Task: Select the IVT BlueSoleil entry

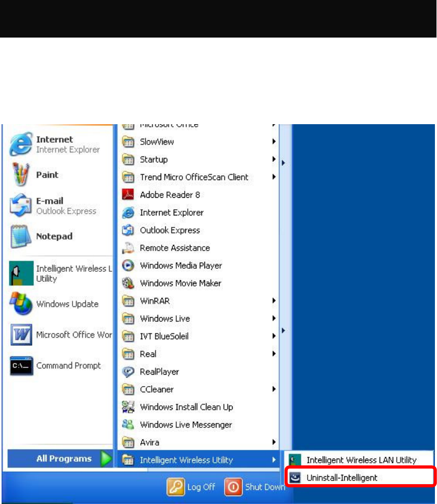Action: pos(198,336)
